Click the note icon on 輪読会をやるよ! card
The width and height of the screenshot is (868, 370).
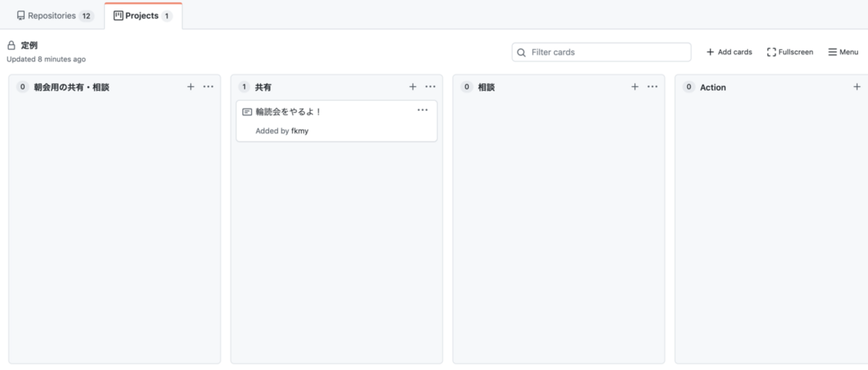[x=247, y=112]
